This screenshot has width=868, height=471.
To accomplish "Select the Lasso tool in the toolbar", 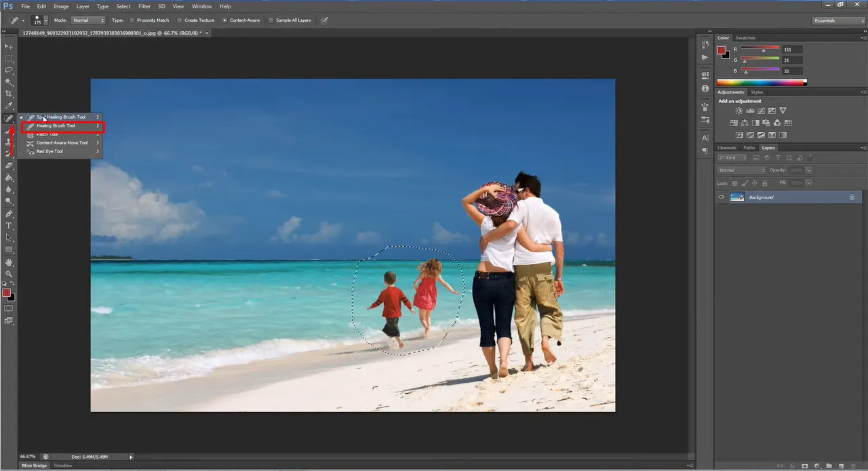I will click(9, 70).
